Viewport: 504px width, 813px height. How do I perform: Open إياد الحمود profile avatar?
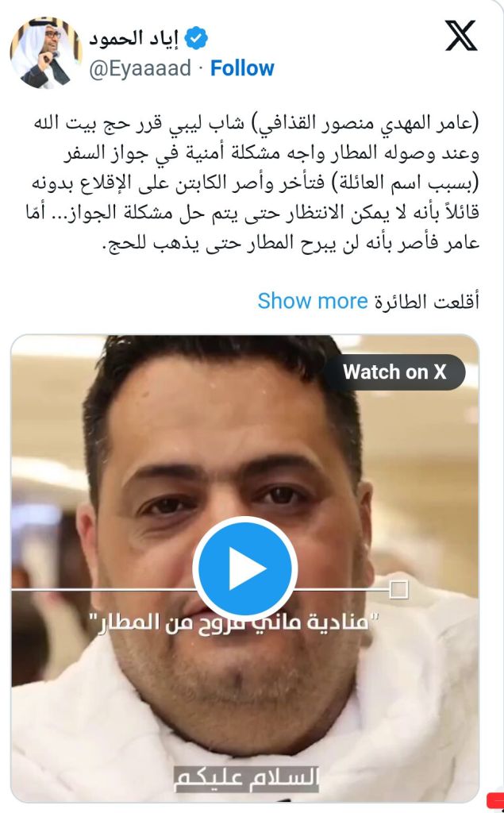click(46, 53)
